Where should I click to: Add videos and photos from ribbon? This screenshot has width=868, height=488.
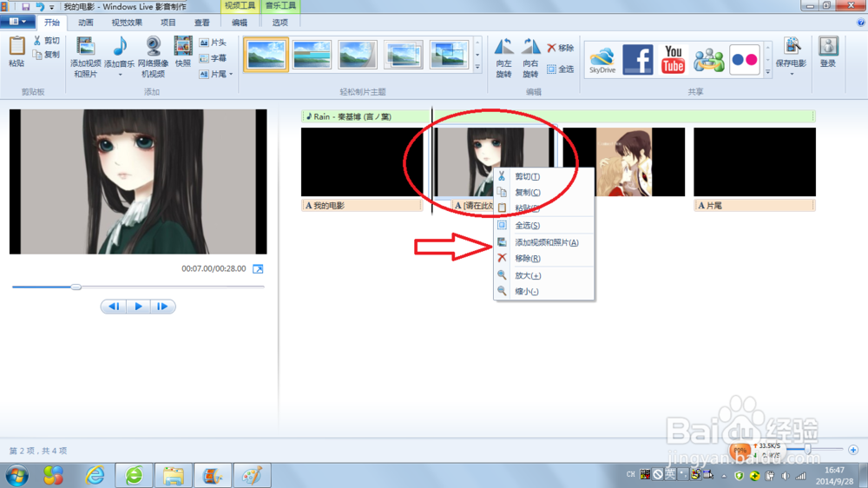point(85,57)
